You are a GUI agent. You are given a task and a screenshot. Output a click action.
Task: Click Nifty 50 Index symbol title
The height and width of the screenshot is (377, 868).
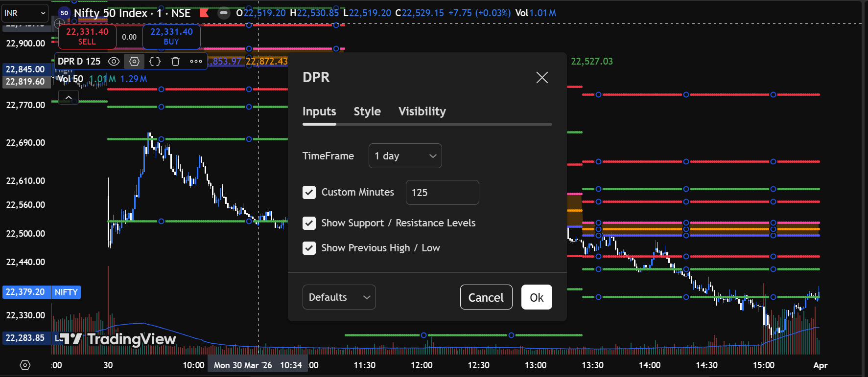132,13
